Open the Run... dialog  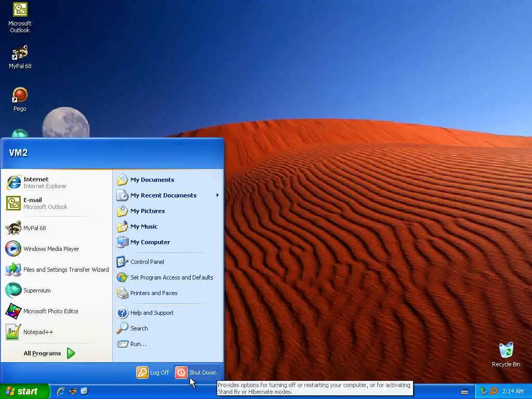coord(168,344)
